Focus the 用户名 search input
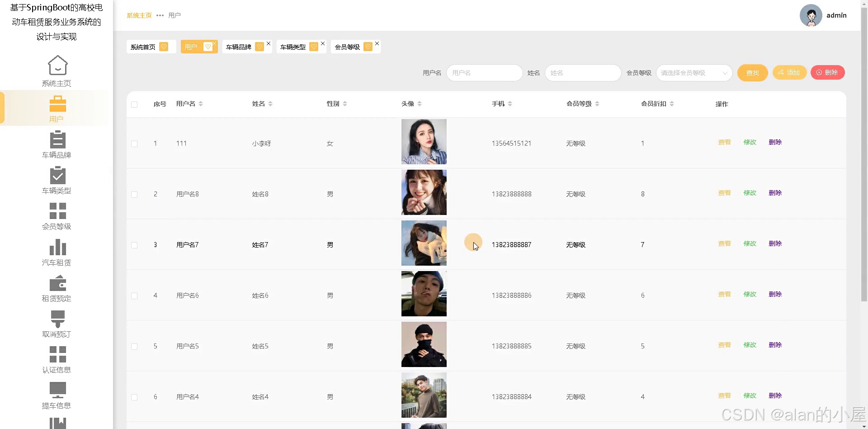 (484, 73)
